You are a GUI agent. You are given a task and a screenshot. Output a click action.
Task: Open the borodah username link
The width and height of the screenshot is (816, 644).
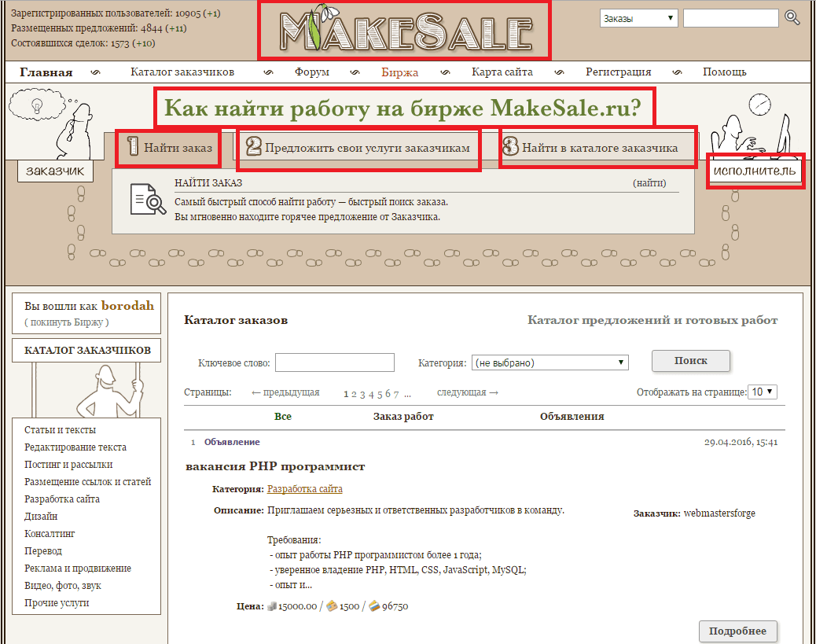click(x=127, y=306)
